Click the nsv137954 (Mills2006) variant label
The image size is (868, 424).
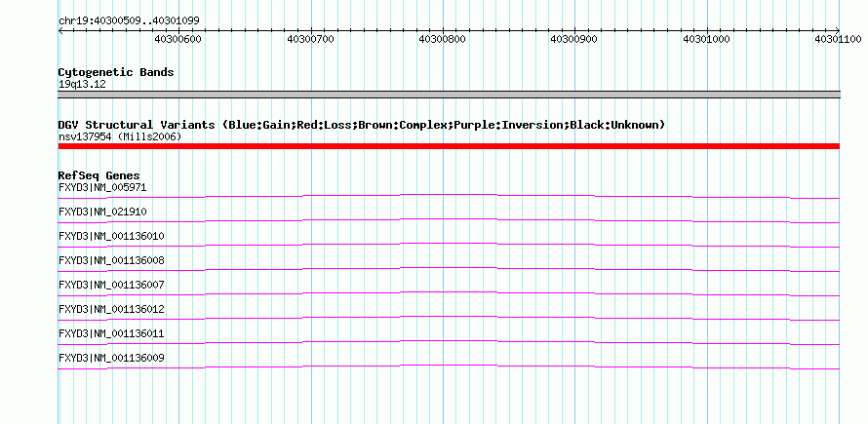point(120,136)
